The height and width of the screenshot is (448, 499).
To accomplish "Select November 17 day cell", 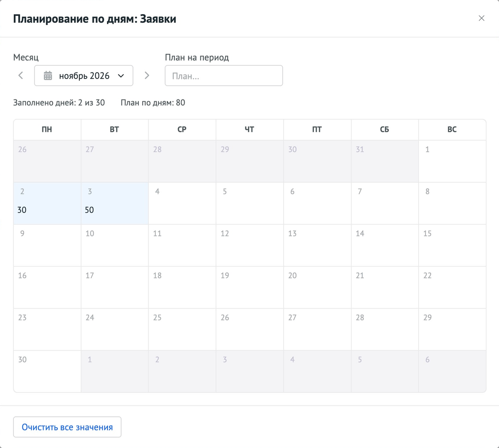I will tap(115, 287).
